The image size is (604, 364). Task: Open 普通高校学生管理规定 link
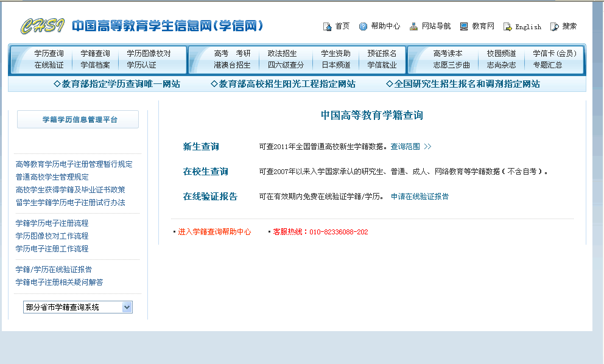[x=52, y=177]
